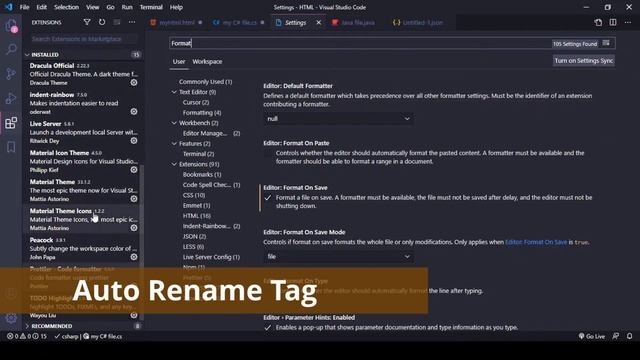
Task: Select the Extensions view icon
Action: [11, 122]
